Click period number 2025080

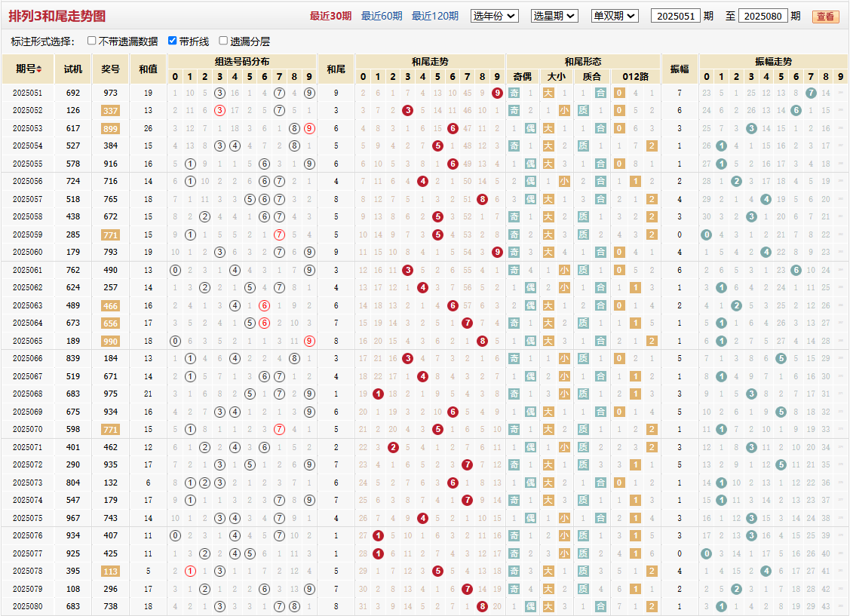pos(28,606)
